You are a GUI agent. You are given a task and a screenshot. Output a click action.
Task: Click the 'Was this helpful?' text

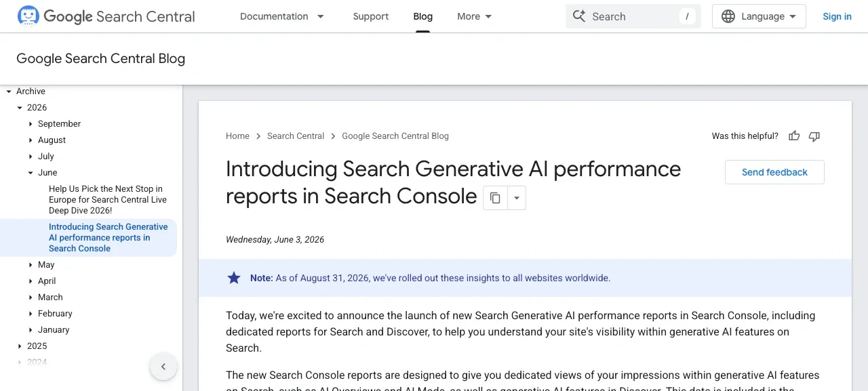click(745, 136)
